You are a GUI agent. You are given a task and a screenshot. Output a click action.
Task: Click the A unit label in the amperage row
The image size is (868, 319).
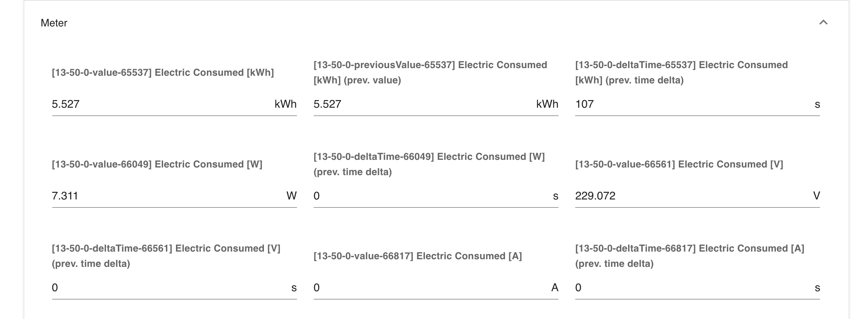click(556, 288)
